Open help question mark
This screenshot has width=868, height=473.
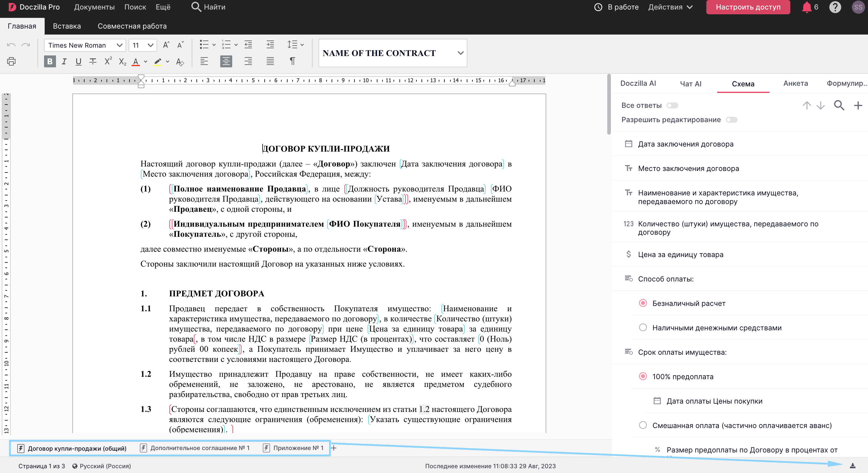pyautogui.click(x=835, y=7)
